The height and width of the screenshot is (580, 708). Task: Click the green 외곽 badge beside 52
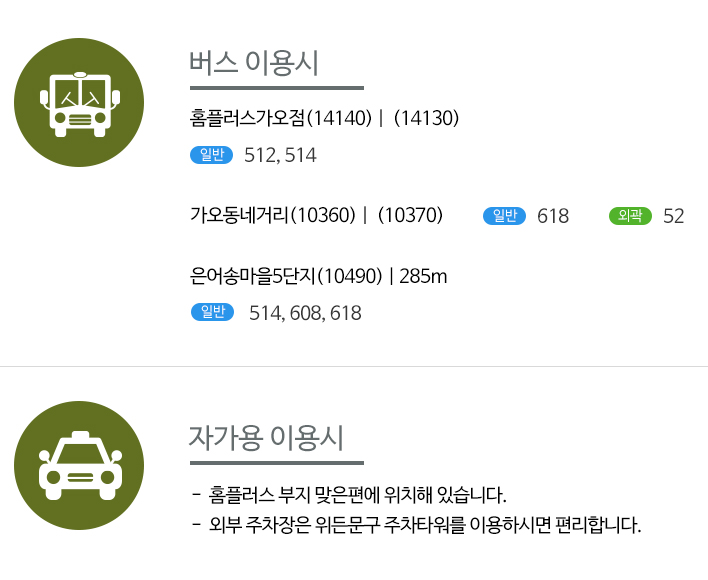click(630, 216)
